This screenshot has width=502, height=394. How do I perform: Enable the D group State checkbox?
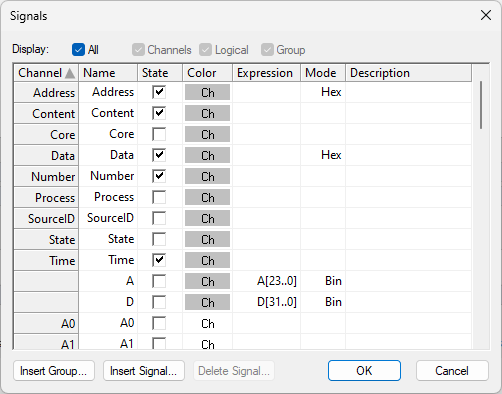click(x=159, y=302)
